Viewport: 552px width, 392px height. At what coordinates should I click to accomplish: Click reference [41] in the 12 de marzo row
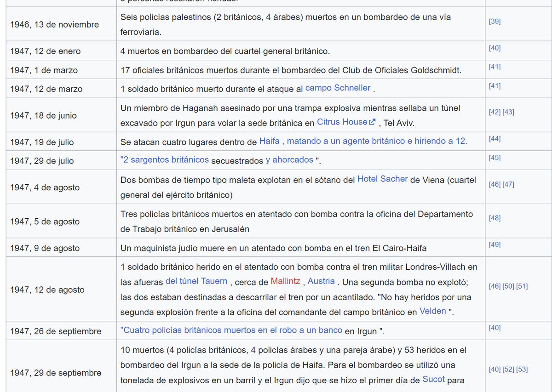494,86
